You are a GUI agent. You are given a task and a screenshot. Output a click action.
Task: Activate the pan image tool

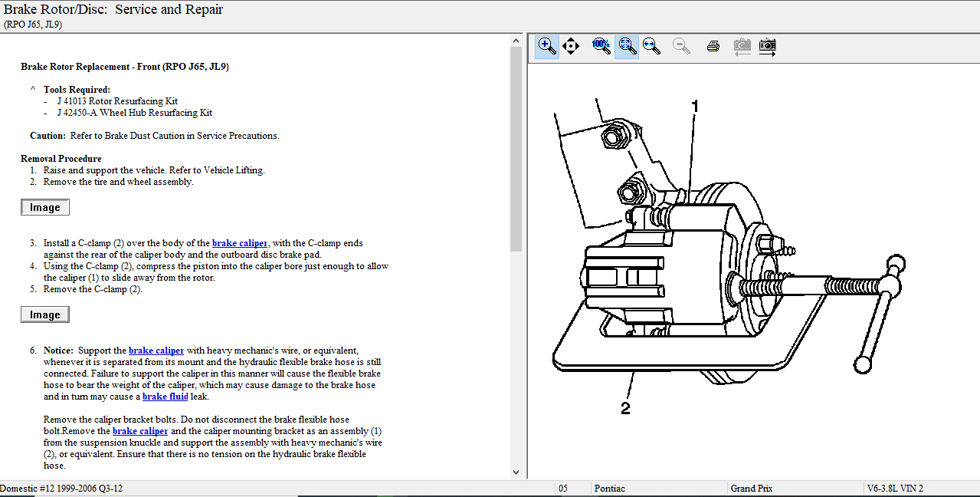click(571, 47)
